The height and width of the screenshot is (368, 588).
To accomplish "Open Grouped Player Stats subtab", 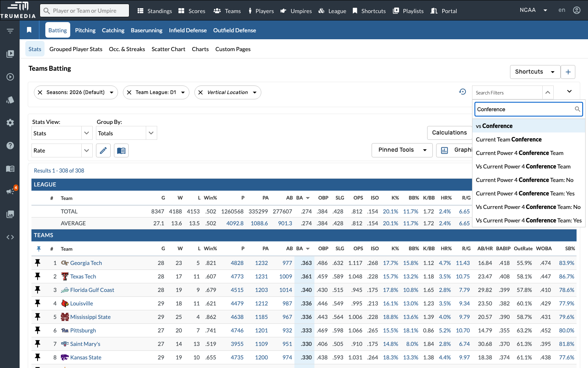I will coord(76,49).
